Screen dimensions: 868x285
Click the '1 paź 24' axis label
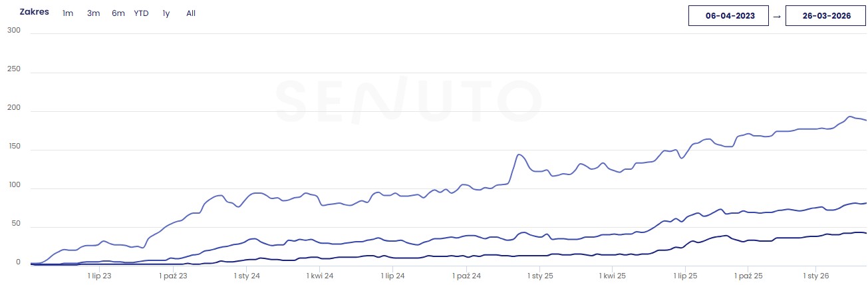point(466,274)
